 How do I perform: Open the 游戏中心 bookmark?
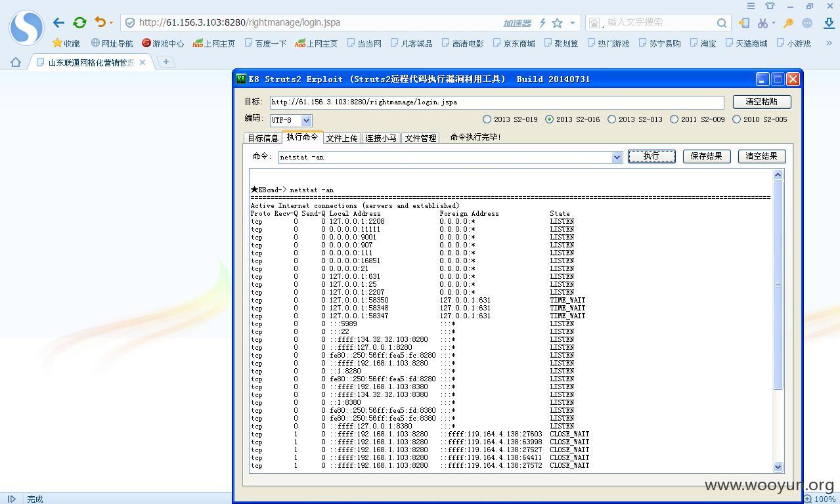[x=163, y=43]
